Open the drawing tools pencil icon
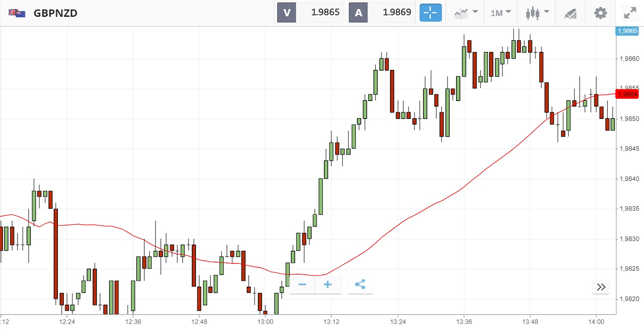This screenshot has width=644, height=330. tap(570, 13)
